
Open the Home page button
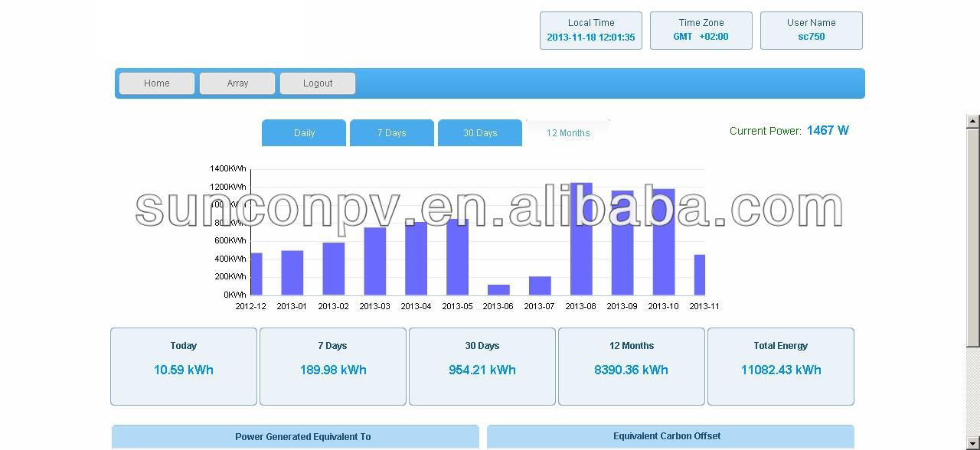[157, 83]
